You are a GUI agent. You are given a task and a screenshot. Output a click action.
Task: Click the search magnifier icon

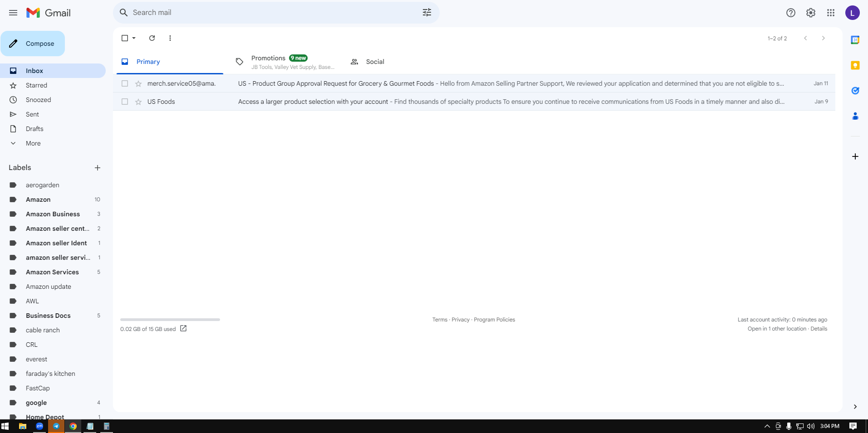tap(123, 13)
